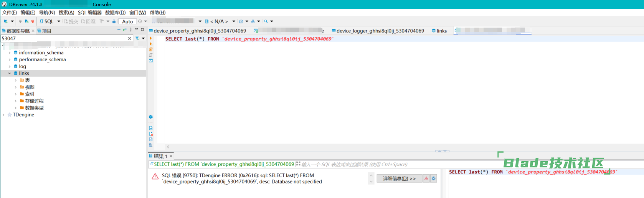The width and height of the screenshot is (644, 198).
Task: Click the 详细信息(D) >> button
Action: point(399,178)
